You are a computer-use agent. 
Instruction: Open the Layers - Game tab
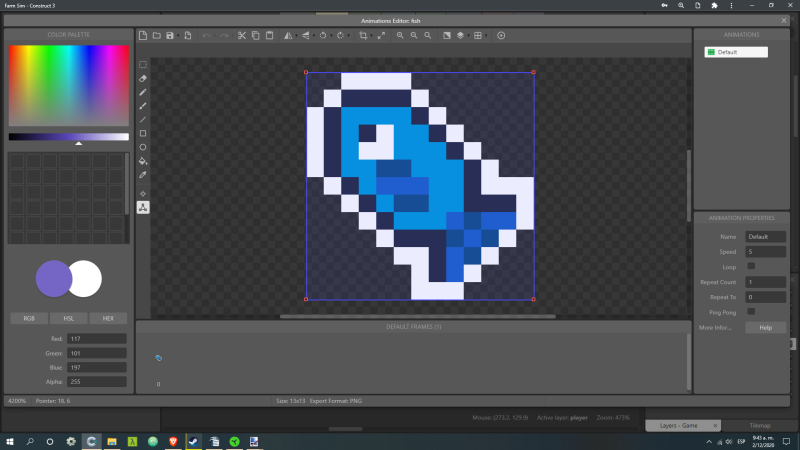[x=677, y=425]
